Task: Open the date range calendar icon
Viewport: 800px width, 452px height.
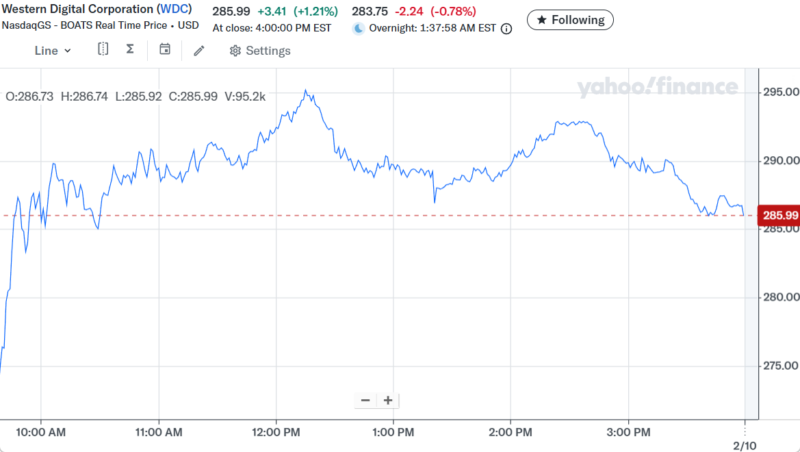Action: coord(165,49)
